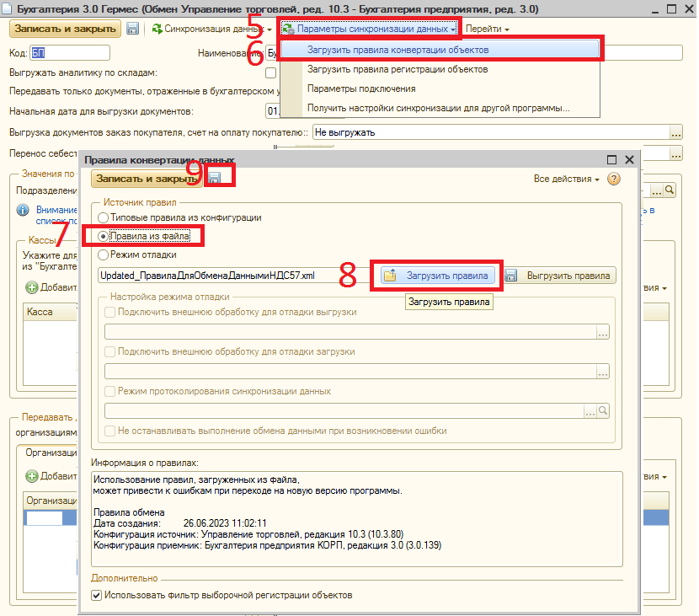The image size is (699, 616).
Task: Toggle Режим протоколирования синхронизации данных checkbox
Action: 109,391
